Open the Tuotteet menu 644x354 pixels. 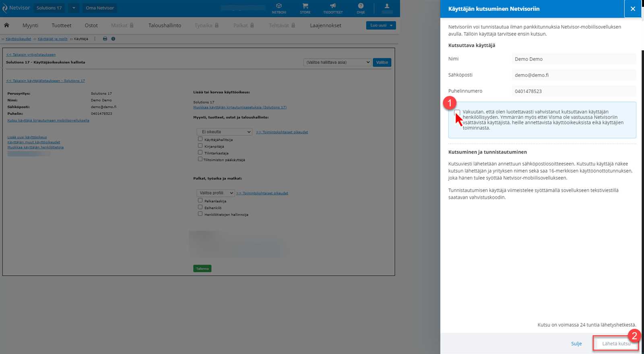[x=61, y=25]
